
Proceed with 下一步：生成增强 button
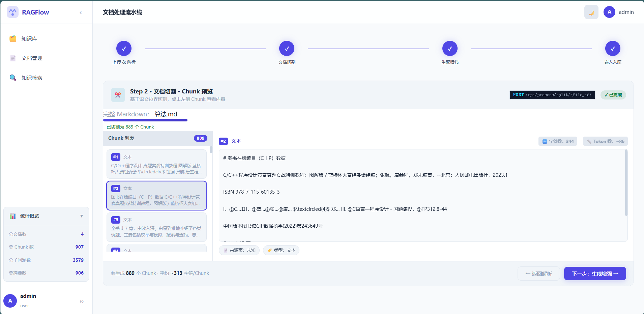tap(595, 274)
